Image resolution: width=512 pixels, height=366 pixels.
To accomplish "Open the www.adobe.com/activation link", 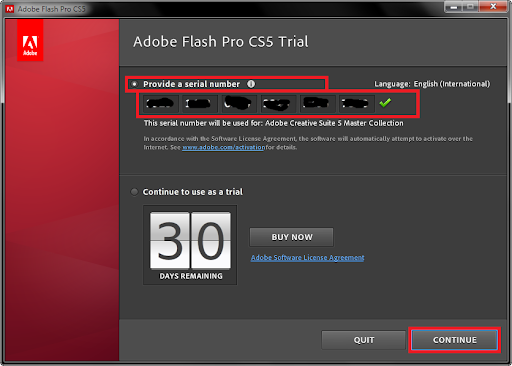I will point(223,147).
